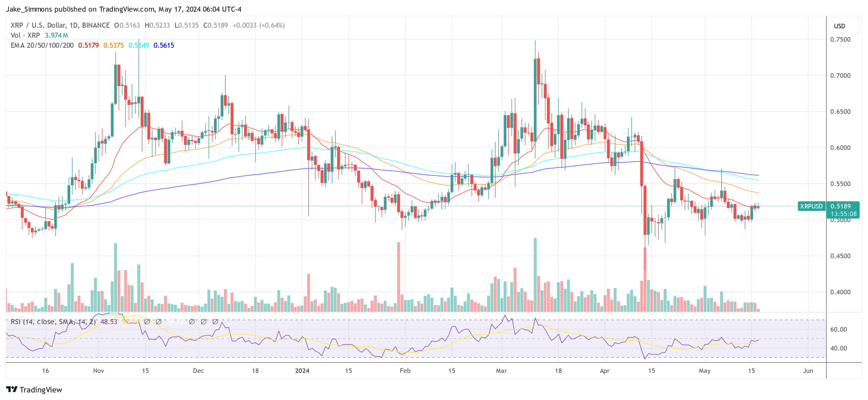Open the USD currency selector
Viewport: 868px width, 400px height.
point(844,26)
